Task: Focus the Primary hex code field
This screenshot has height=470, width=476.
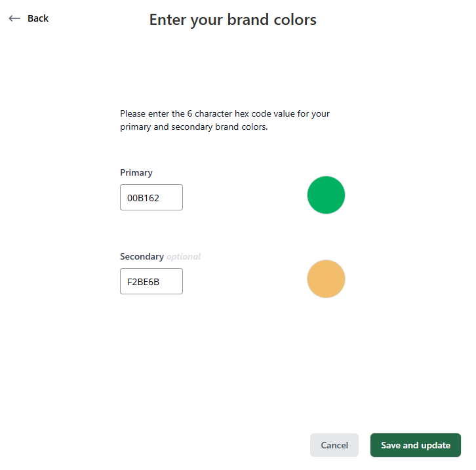Action: 151,197
